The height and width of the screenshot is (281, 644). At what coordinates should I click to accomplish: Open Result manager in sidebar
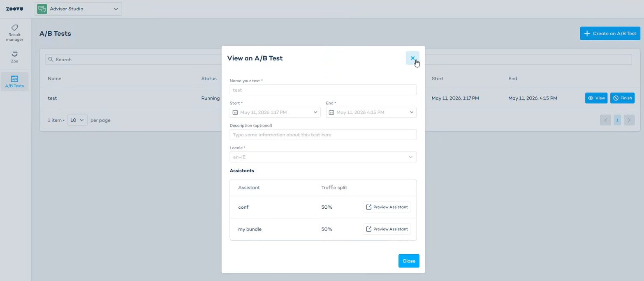tap(15, 33)
